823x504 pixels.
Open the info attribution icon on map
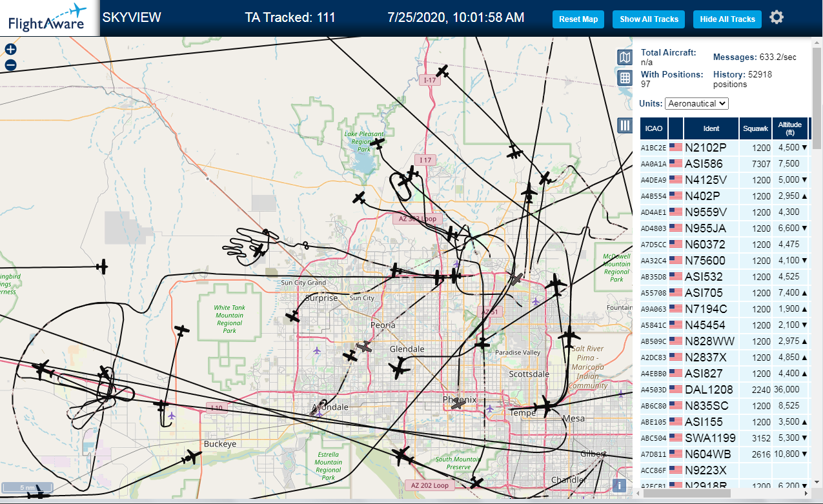coord(619,485)
